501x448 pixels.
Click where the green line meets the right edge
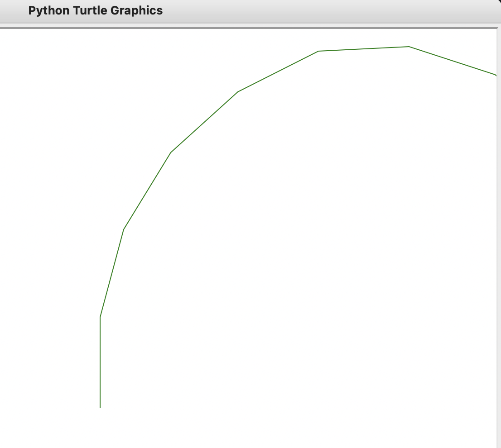coord(496,75)
